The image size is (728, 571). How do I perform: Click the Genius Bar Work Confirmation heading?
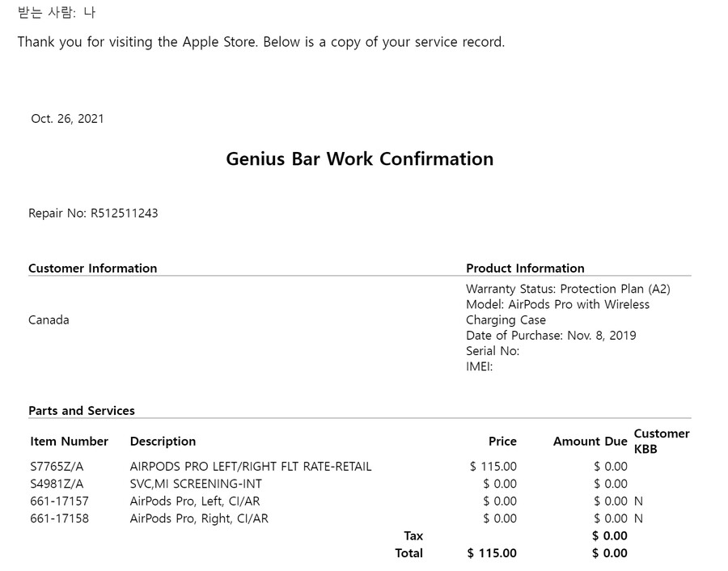pyautogui.click(x=359, y=159)
